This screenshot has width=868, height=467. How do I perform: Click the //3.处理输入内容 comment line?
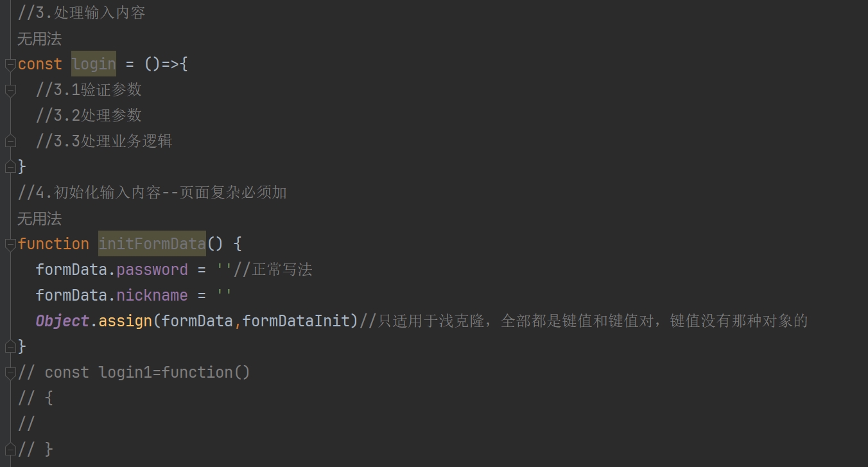(82, 13)
